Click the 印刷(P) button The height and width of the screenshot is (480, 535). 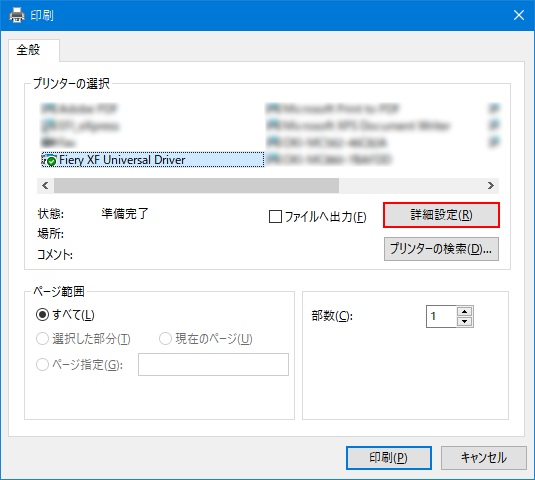point(389,458)
